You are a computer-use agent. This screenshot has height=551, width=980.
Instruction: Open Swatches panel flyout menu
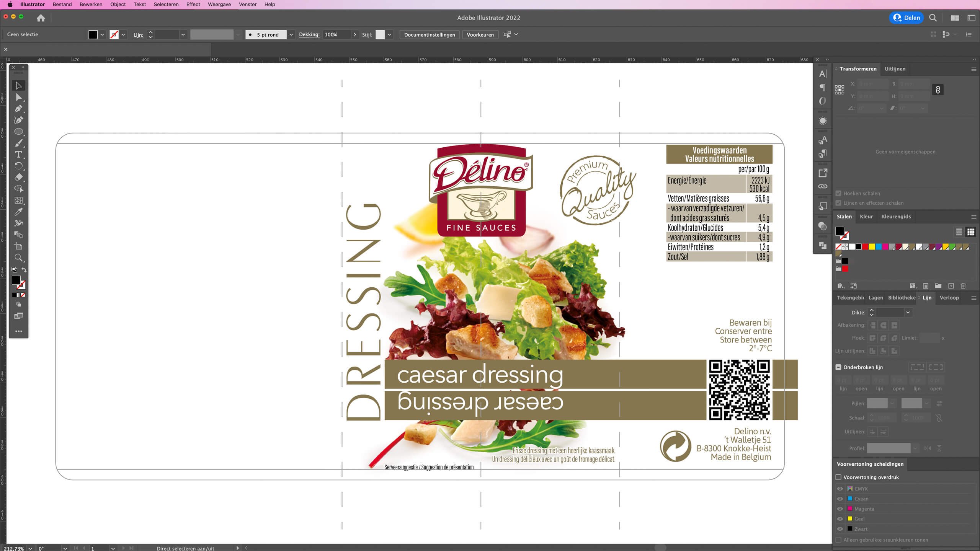click(973, 217)
